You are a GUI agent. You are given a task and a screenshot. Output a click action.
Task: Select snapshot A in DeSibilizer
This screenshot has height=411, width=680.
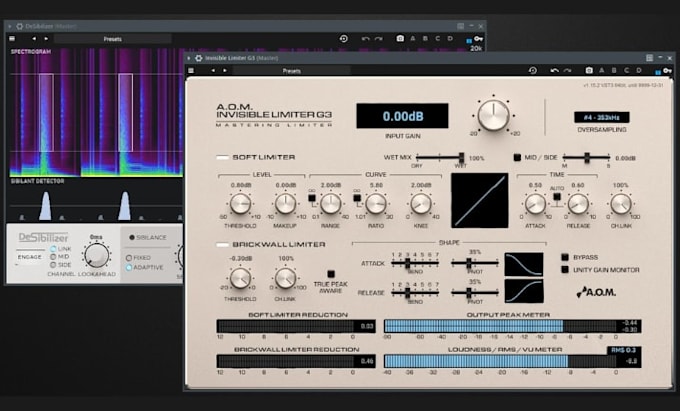[412, 39]
